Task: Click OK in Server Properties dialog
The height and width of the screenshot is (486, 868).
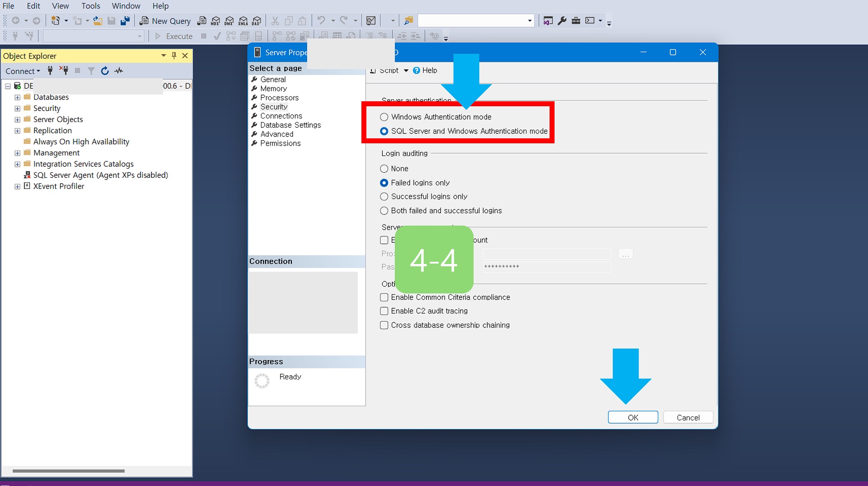Action: (633, 417)
